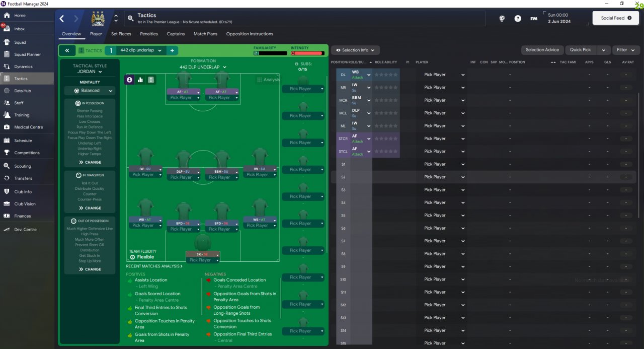Image resolution: width=644 pixels, height=349 pixels.
Task: Collapse the tactics panel with double-arrow
Action: [67, 50]
